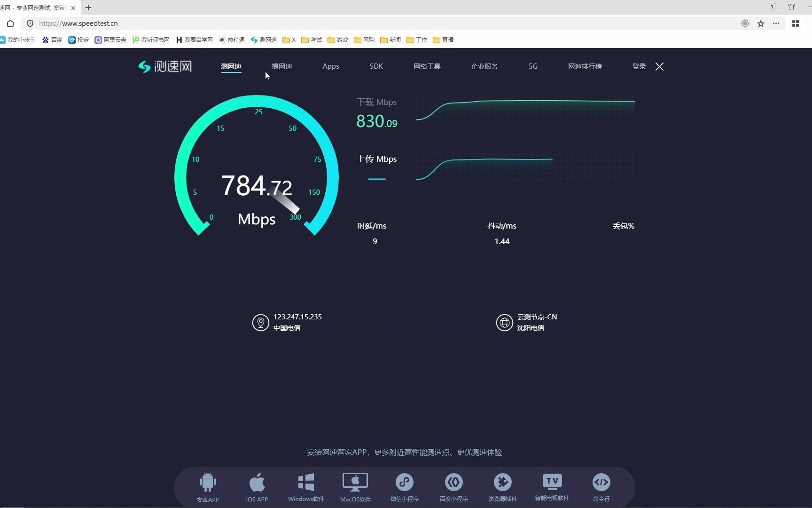
Task: Click the upload speed progress bar under 上传 Mbps
Action: (377, 179)
